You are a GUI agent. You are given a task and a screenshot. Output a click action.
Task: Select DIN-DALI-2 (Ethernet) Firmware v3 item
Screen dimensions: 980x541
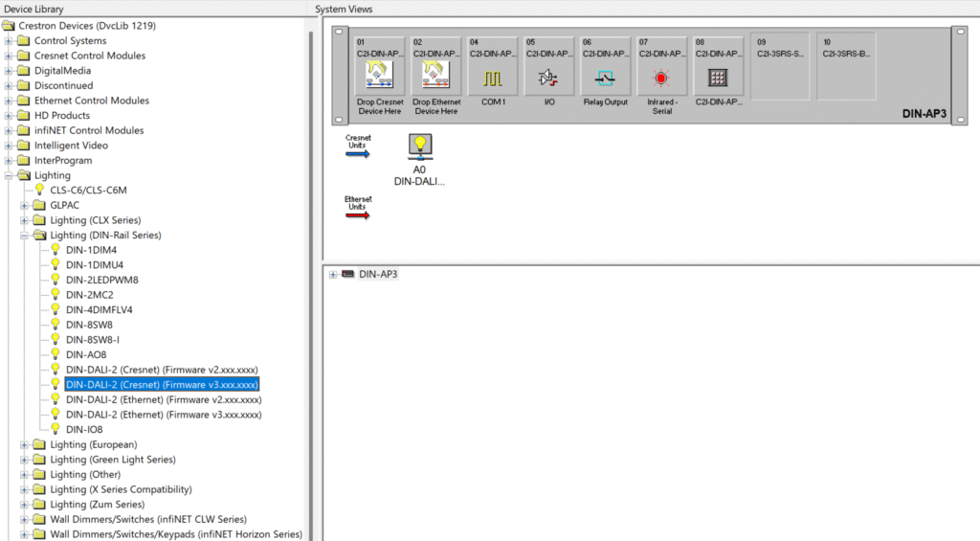(164, 415)
